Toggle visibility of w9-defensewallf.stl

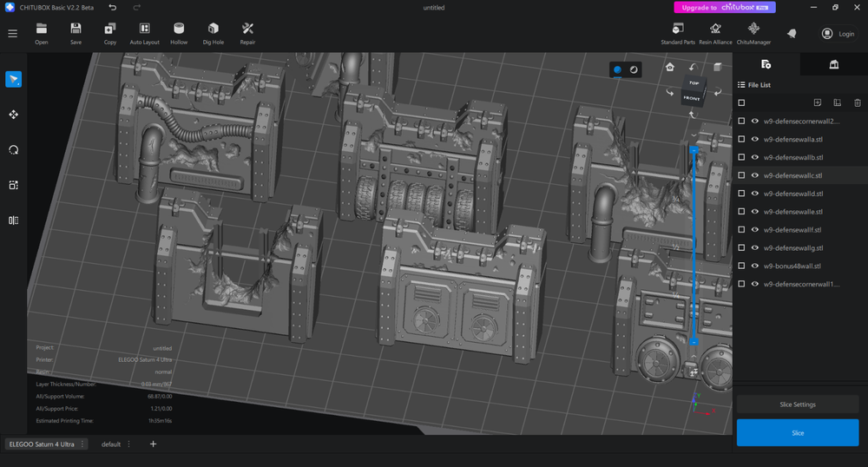coord(754,230)
